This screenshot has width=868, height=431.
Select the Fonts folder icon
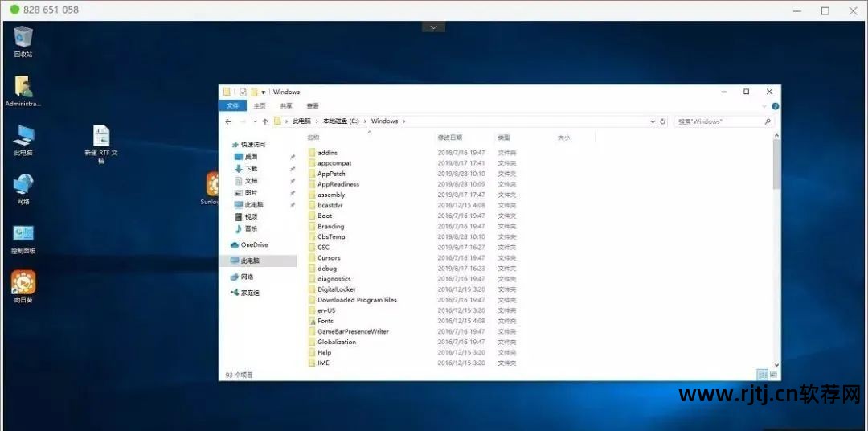click(312, 321)
